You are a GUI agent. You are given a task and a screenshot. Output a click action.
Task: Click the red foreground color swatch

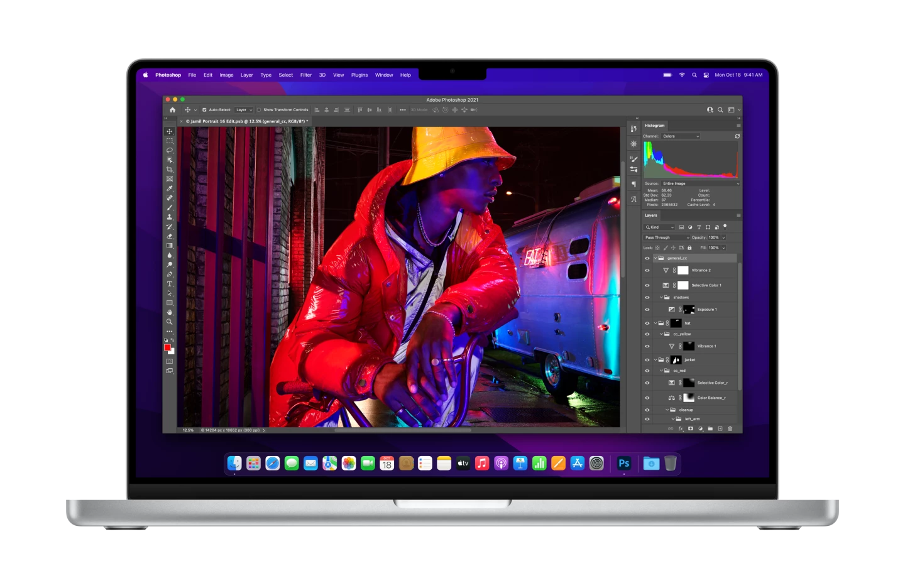(x=167, y=347)
